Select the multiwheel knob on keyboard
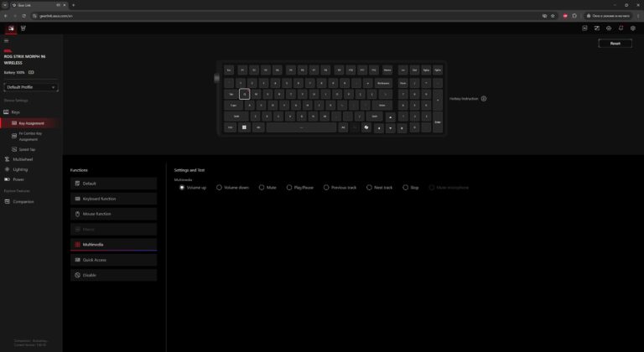 coord(217,78)
